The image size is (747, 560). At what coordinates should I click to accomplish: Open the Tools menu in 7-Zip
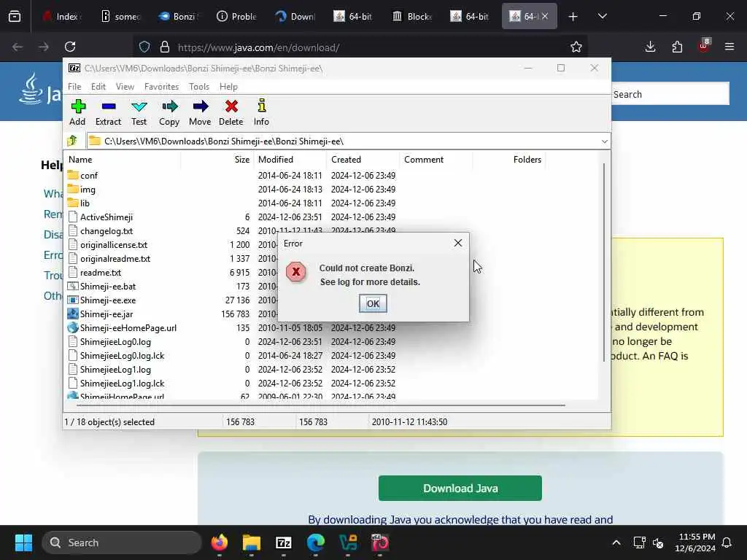pos(199,87)
